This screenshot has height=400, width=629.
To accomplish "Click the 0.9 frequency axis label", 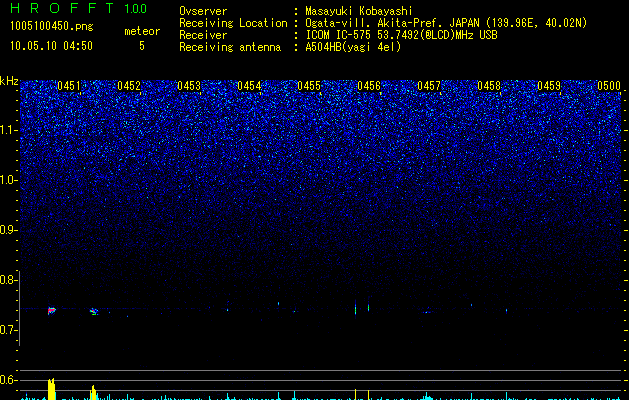I will [x=8, y=230].
